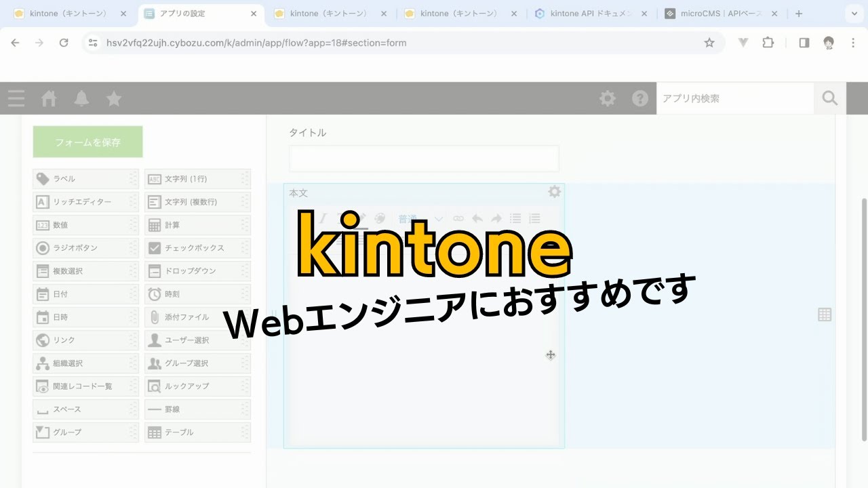Select the 数値 field icon
868x488 pixels.
[x=43, y=225]
